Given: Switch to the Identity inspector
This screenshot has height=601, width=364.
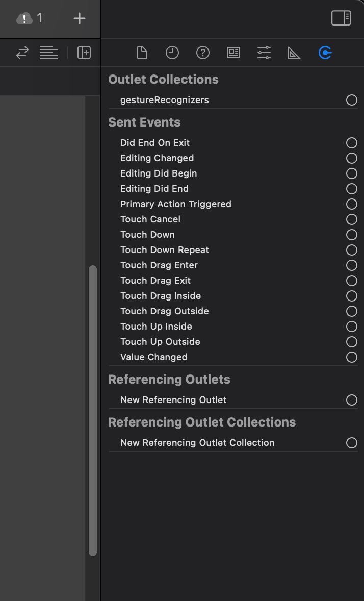Looking at the screenshot, I should coord(233,53).
